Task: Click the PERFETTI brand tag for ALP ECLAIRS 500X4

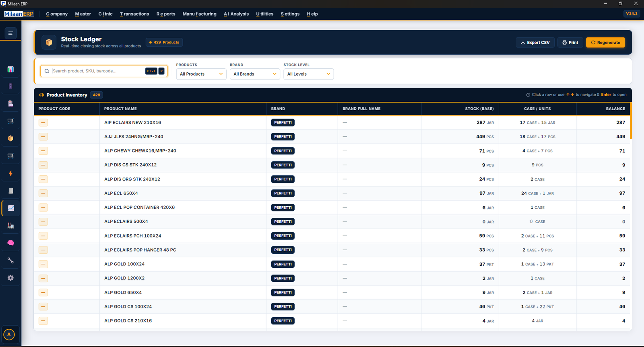Action: [283, 222]
